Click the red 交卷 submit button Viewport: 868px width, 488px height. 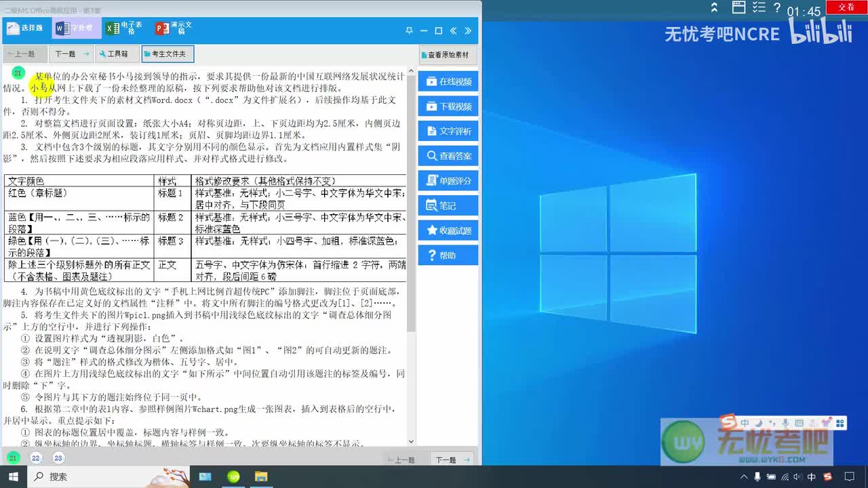[x=846, y=7]
